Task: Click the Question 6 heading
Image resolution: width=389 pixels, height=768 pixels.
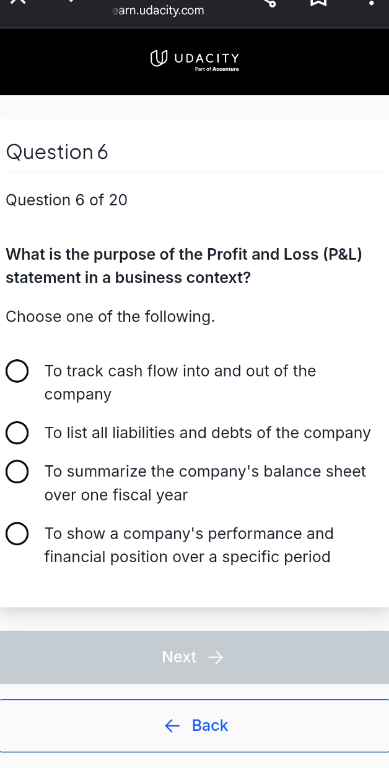Action: click(x=57, y=152)
